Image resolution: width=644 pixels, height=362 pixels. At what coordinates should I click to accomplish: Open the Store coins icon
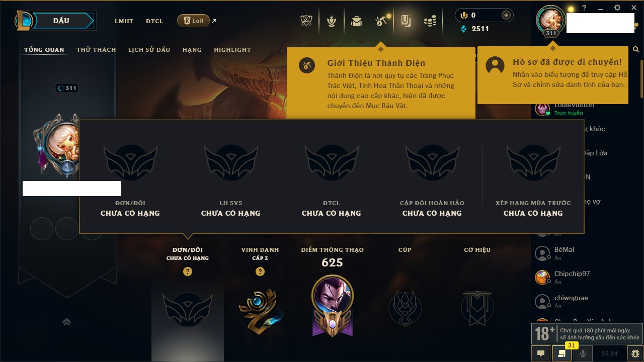click(430, 21)
